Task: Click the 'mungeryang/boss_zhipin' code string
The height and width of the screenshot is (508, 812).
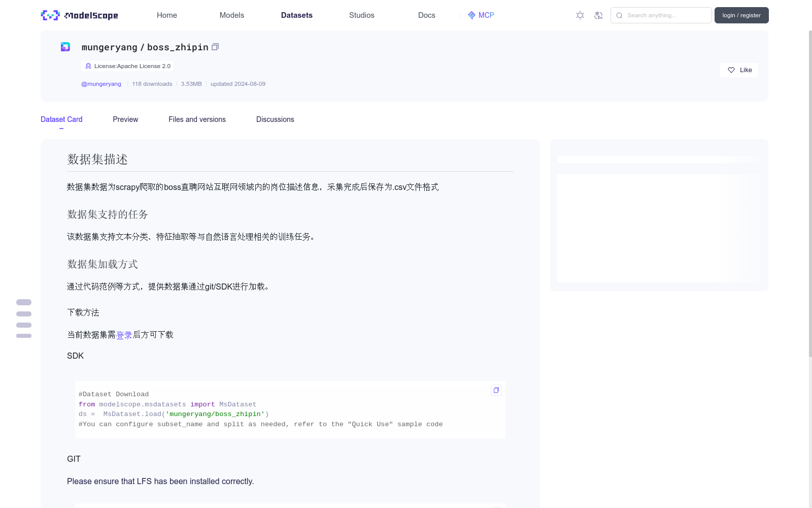Action: pyautogui.click(x=215, y=414)
